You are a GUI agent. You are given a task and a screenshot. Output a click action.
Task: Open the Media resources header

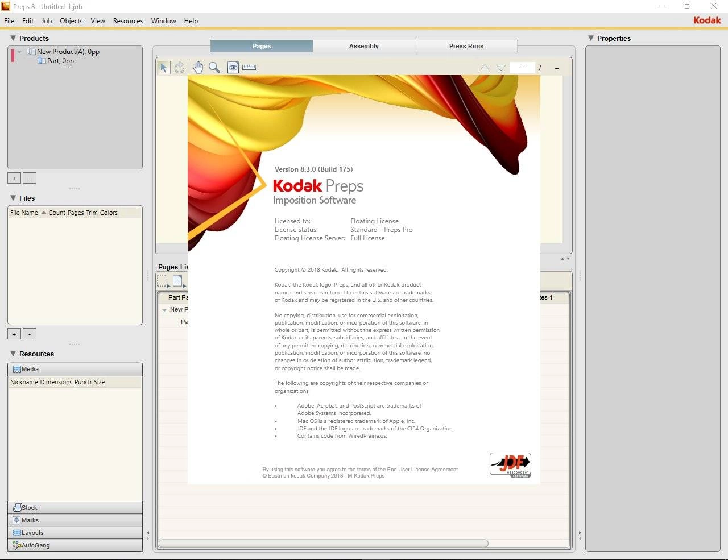[75, 369]
